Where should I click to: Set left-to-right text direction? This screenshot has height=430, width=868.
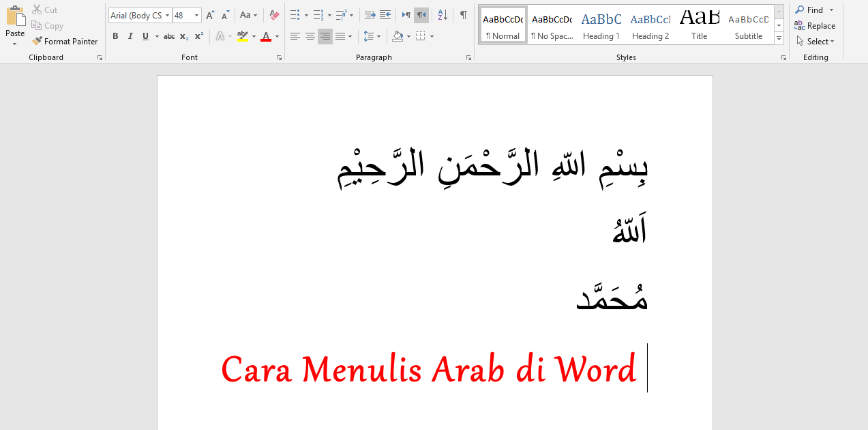tap(406, 15)
